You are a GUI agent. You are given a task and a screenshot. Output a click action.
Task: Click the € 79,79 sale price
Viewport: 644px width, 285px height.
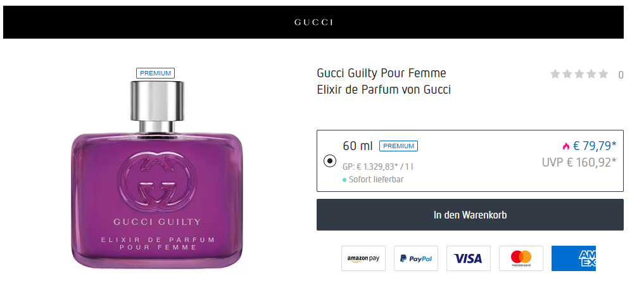[595, 146]
